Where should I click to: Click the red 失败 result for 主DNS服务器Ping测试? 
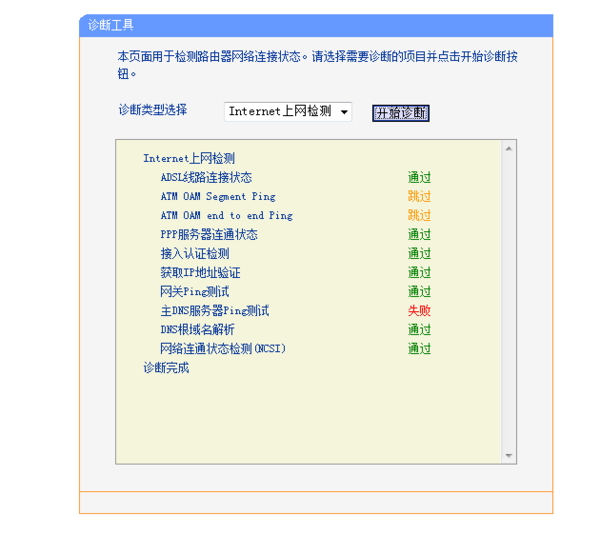coord(419,310)
